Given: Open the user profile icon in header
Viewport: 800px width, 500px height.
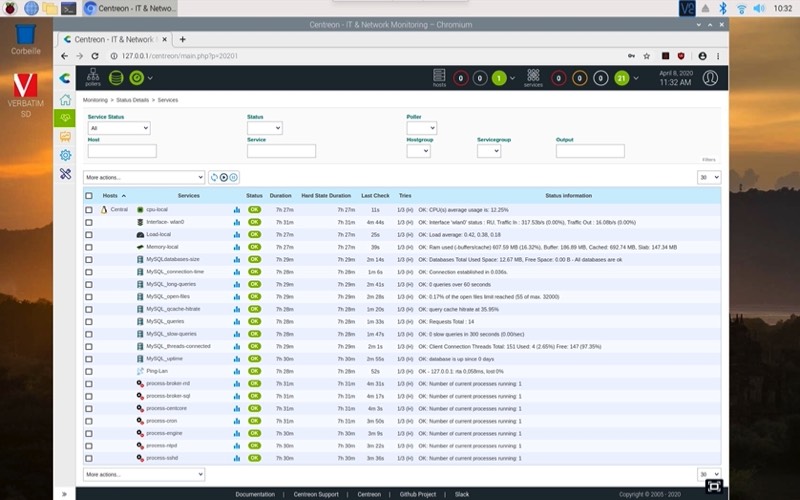Looking at the screenshot, I should 710,77.
